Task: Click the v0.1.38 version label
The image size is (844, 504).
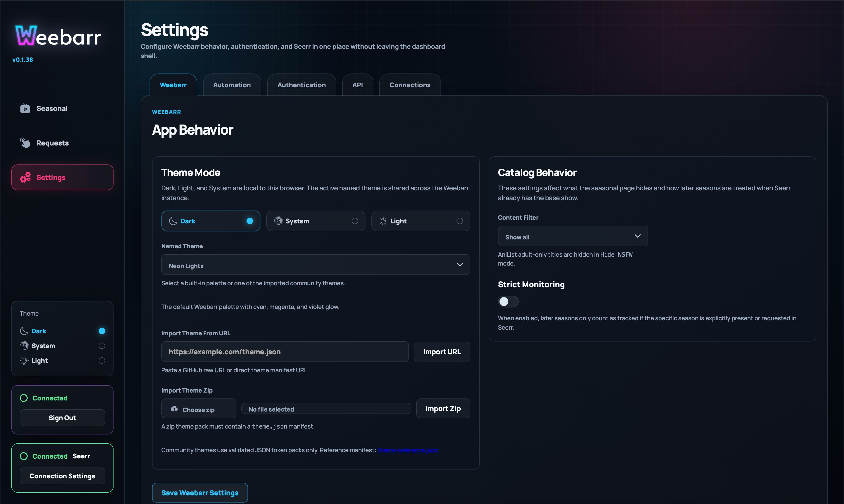Action: (x=22, y=60)
